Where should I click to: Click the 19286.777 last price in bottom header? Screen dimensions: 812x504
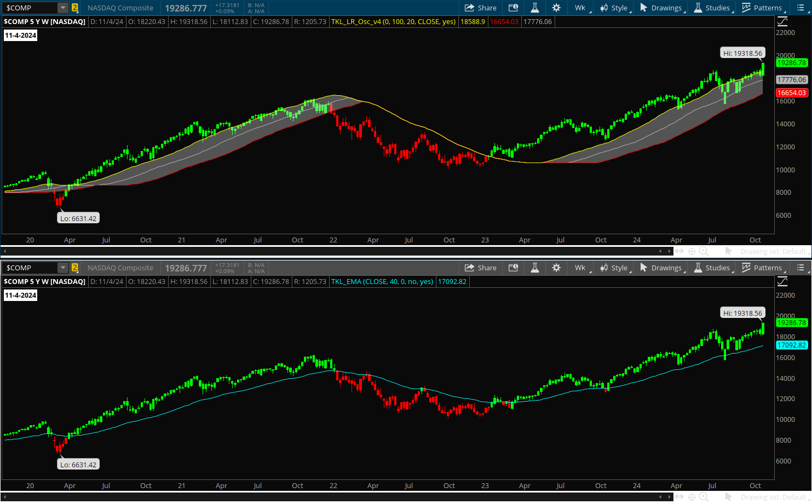[x=186, y=268]
